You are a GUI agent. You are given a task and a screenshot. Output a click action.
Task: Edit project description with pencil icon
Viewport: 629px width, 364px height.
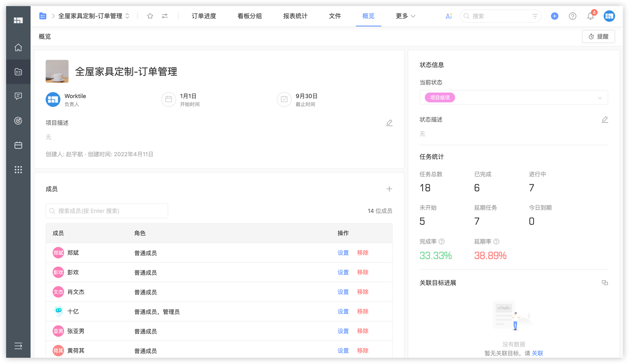tap(389, 123)
